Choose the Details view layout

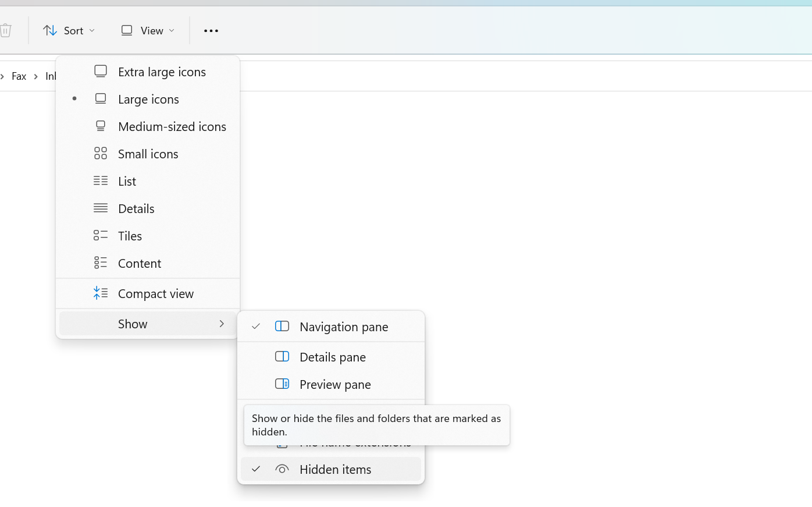[x=148, y=208]
